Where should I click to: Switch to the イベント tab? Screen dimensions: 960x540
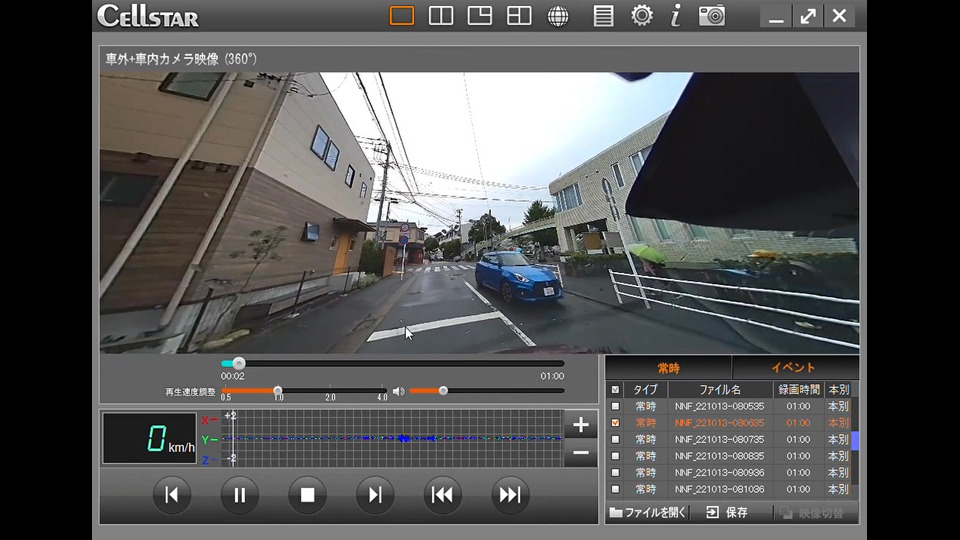pos(793,368)
